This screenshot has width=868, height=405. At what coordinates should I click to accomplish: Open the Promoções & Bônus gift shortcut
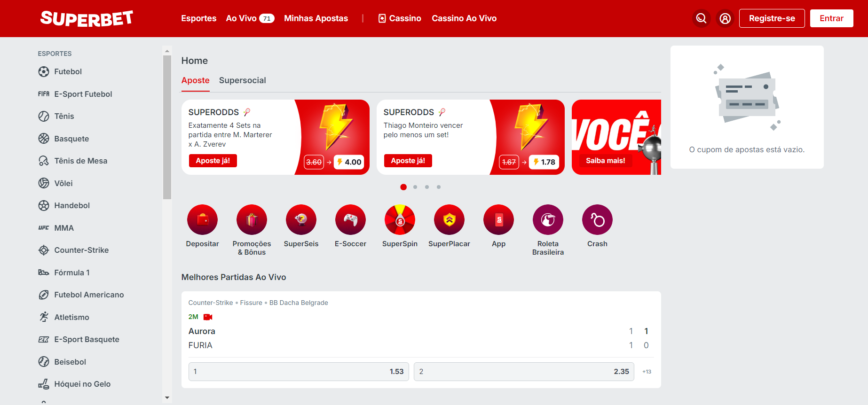coord(252,219)
